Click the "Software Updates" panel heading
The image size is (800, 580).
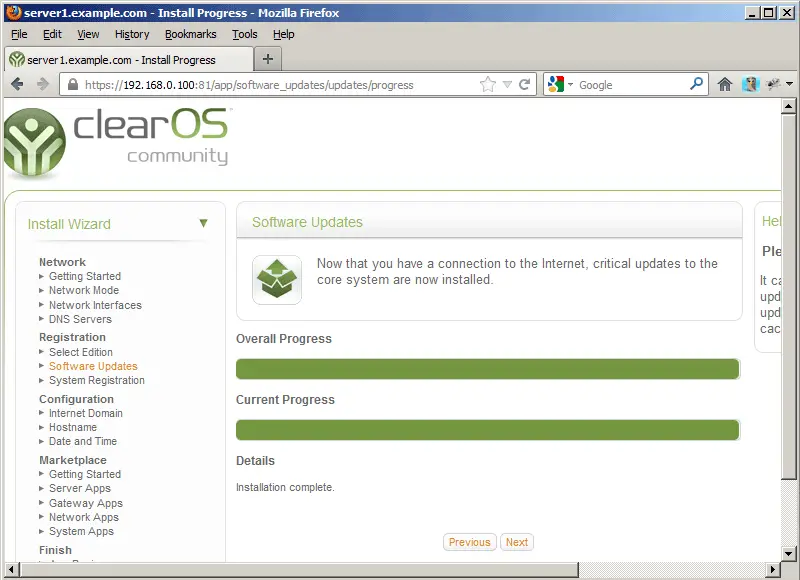coord(307,222)
